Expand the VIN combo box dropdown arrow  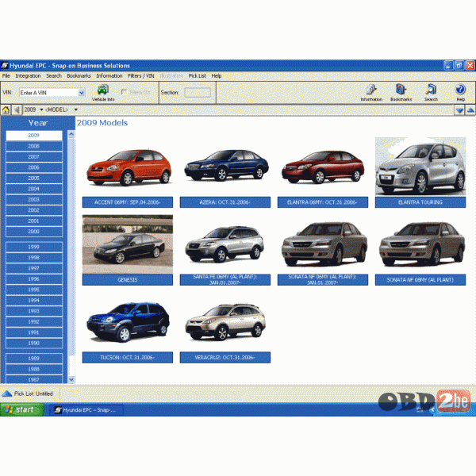(82, 93)
